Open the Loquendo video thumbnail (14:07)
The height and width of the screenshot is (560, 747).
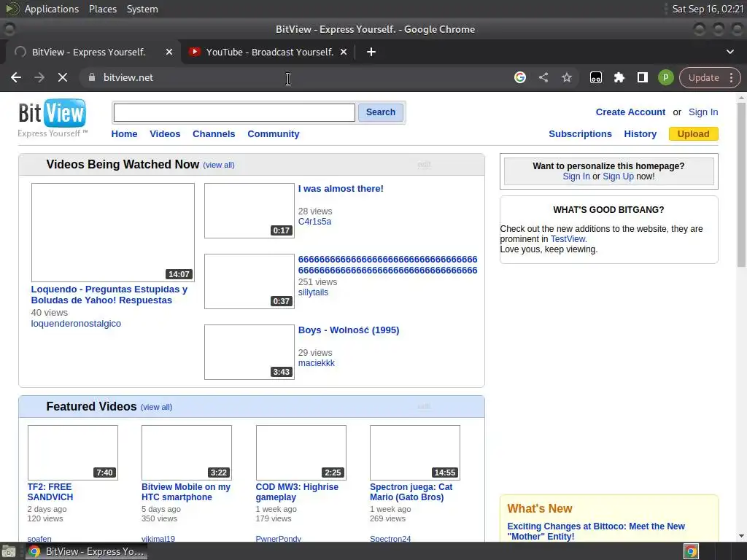pyautogui.click(x=113, y=233)
